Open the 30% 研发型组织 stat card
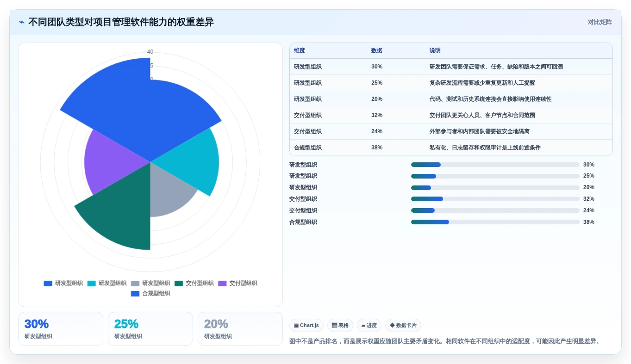Image resolution: width=631 pixels, height=364 pixels. tap(61, 329)
